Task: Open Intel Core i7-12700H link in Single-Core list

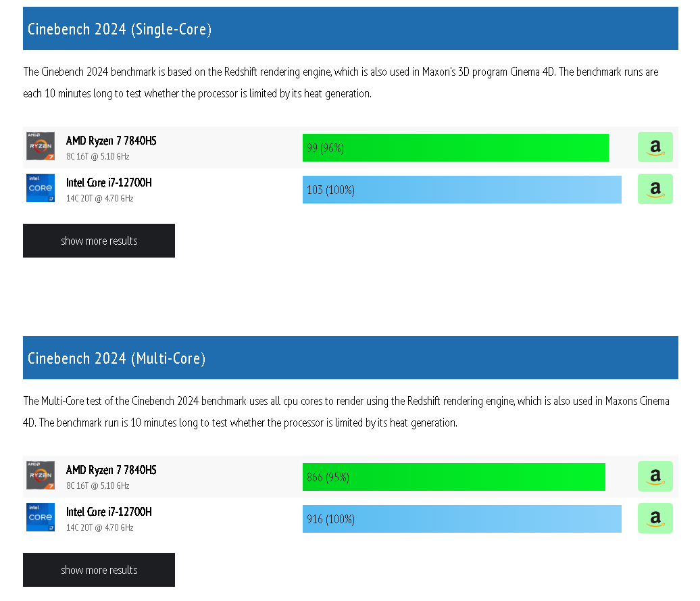Action: pos(109,183)
